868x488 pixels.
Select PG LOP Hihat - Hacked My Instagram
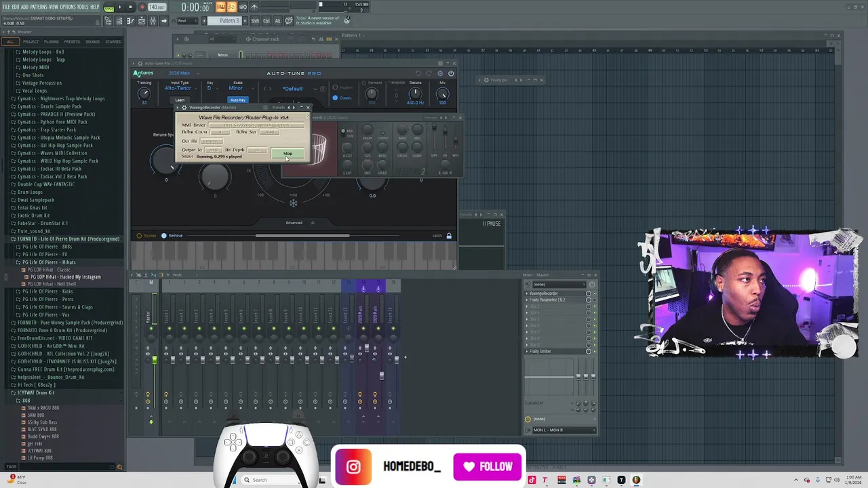(x=65, y=277)
